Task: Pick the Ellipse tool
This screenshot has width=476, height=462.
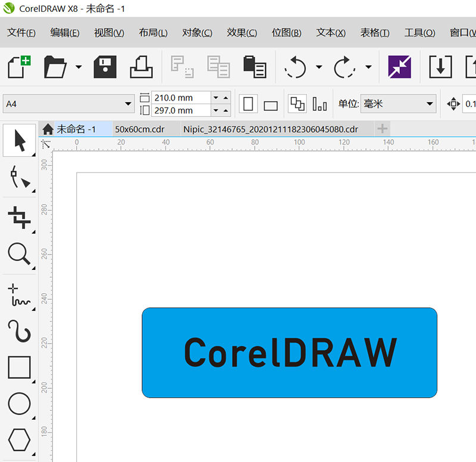Action: point(20,404)
